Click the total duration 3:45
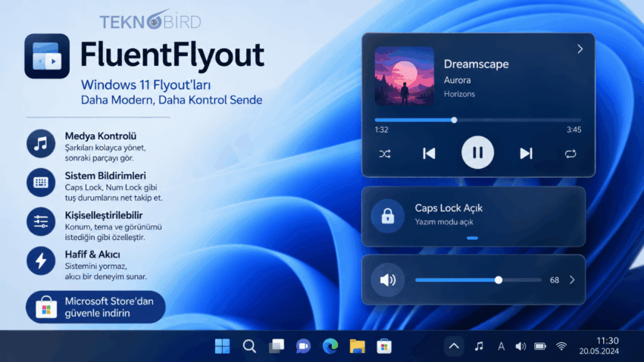 574,130
